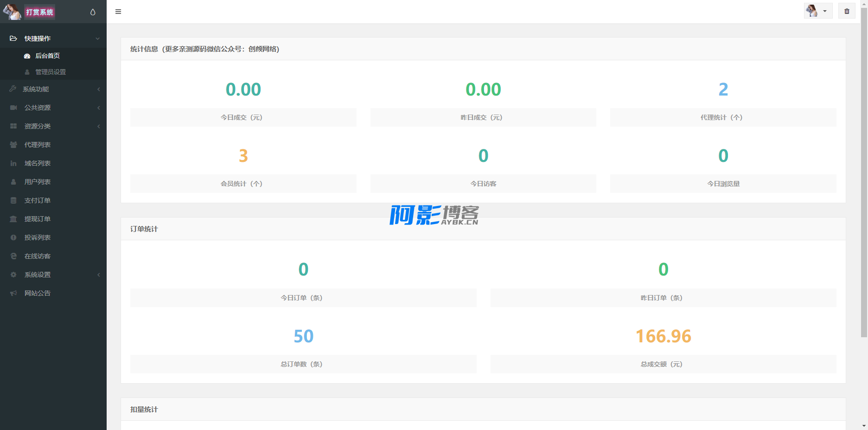Click the 代理列表 users icon
This screenshot has height=430, width=868.
(x=13, y=145)
